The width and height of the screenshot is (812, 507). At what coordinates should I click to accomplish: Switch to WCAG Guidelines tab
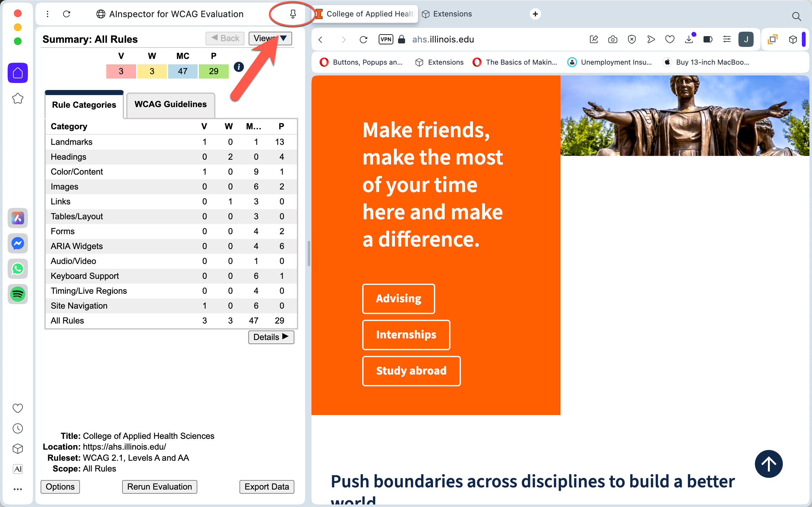point(170,105)
